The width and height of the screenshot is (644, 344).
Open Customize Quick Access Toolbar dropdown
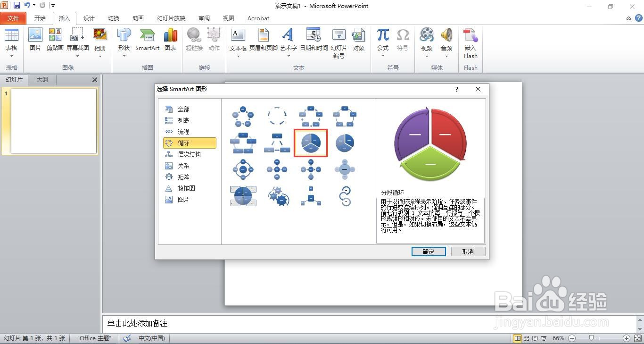(x=53, y=6)
